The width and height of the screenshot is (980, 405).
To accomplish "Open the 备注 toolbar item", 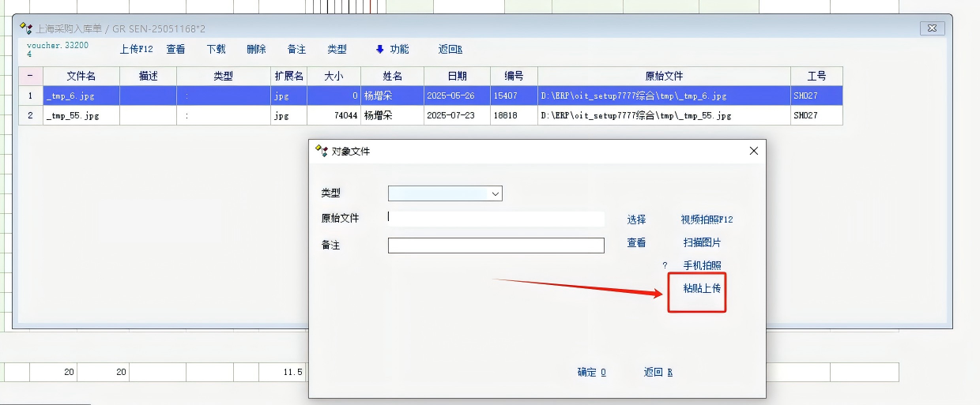I will point(296,49).
